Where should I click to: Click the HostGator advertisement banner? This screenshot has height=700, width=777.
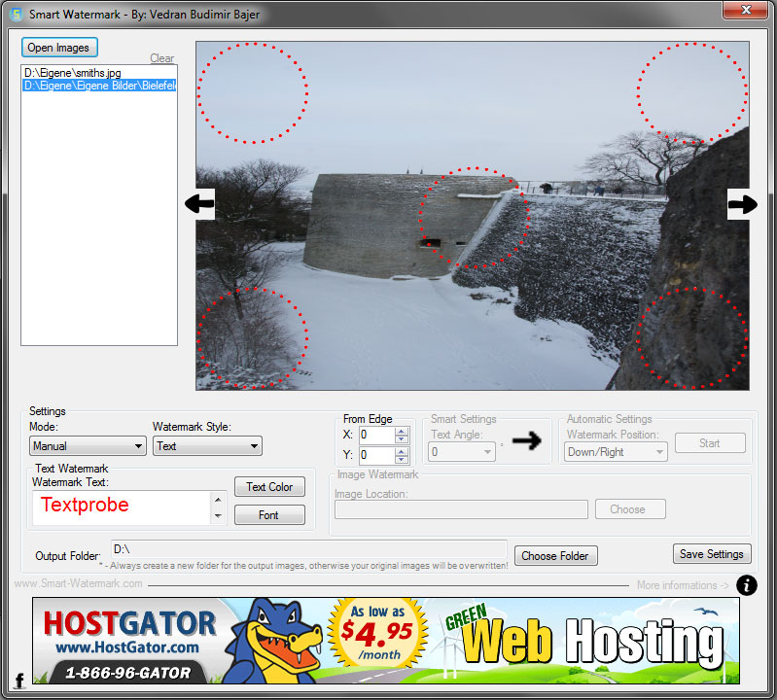coord(386,641)
